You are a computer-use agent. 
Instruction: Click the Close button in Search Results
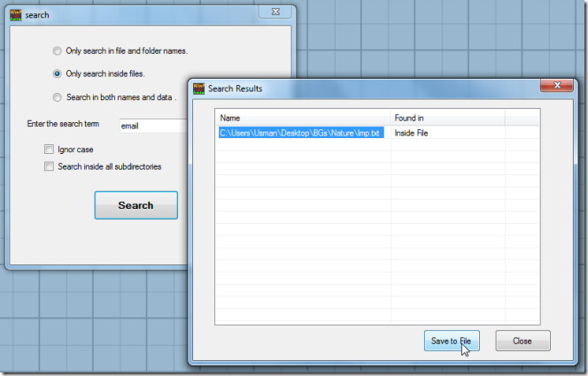pos(522,341)
